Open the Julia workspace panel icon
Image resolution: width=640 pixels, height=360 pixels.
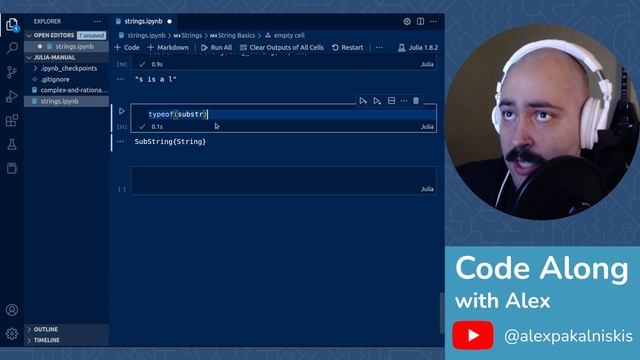pyautogui.click(x=12, y=168)
